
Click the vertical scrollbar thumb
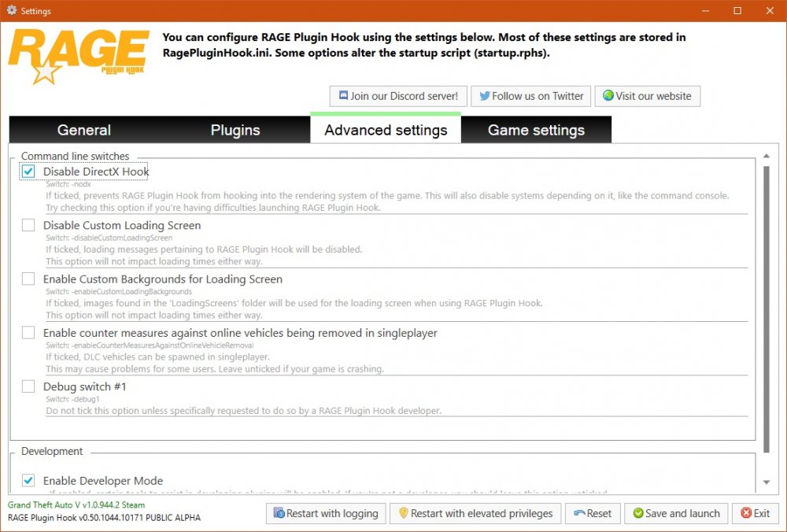tap(767, 309)
